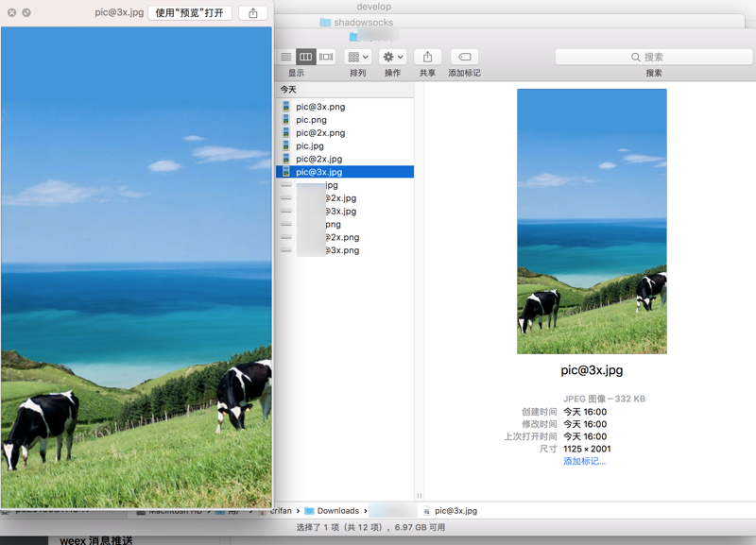Screen dimensions: 756x545
Task: Click the Finder share (共享) button
Action: coord(427,57)
